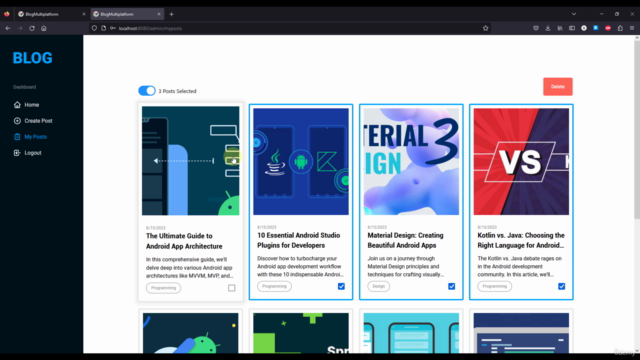Click the Kotlin VS Java post thumbnail
This screenshot has width=640, height=360.
(521, 161)
